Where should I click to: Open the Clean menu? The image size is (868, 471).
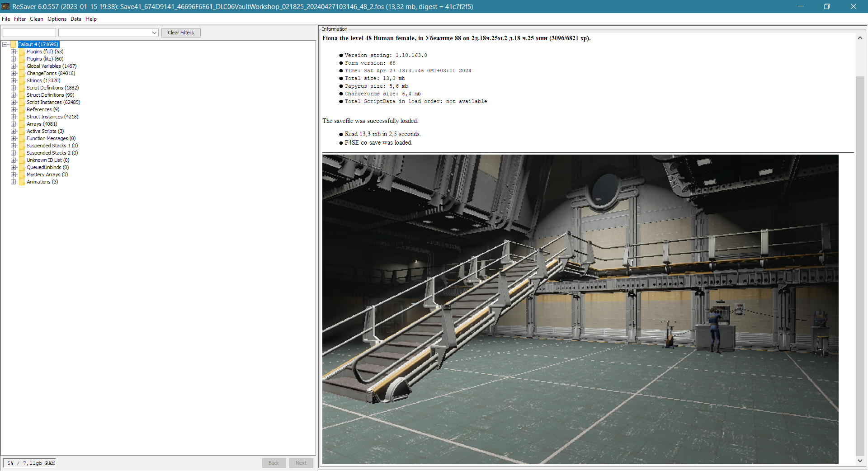pyautogui.click(x=37, y=19)
